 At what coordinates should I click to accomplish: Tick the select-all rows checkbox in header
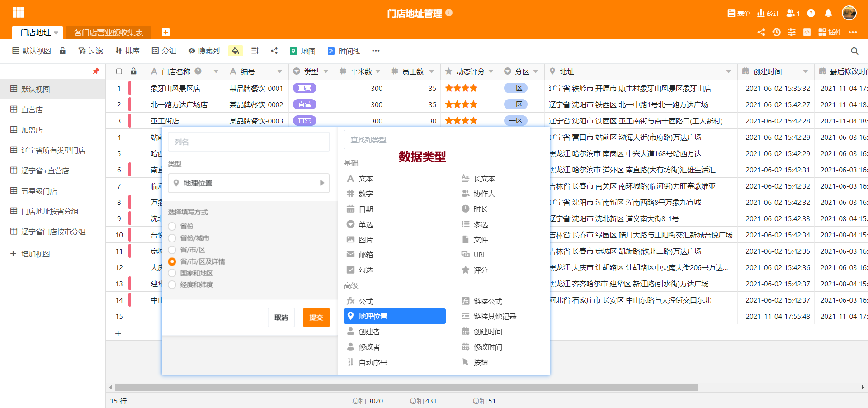pyautogui.click(x=119, y=71)
